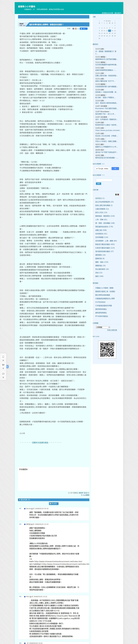Expand all categories icon in 文章分類
The image size is (138, 644).
tap(116, 194)
